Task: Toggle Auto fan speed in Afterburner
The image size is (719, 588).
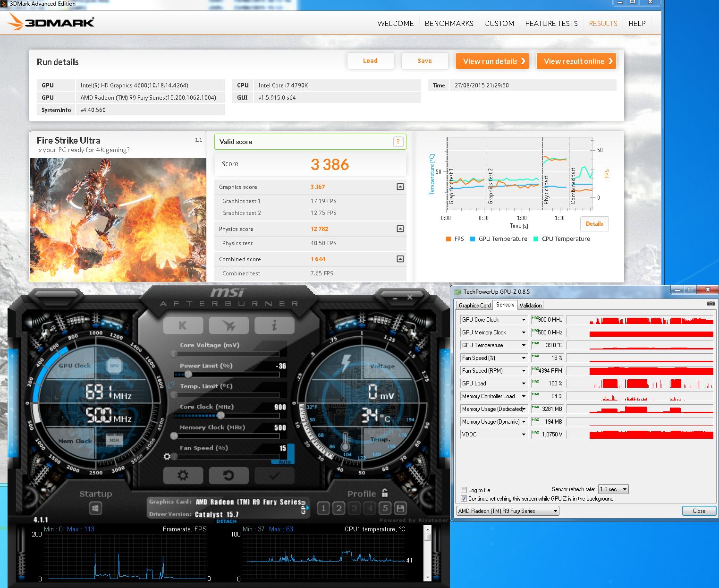Action: (285, 462)
